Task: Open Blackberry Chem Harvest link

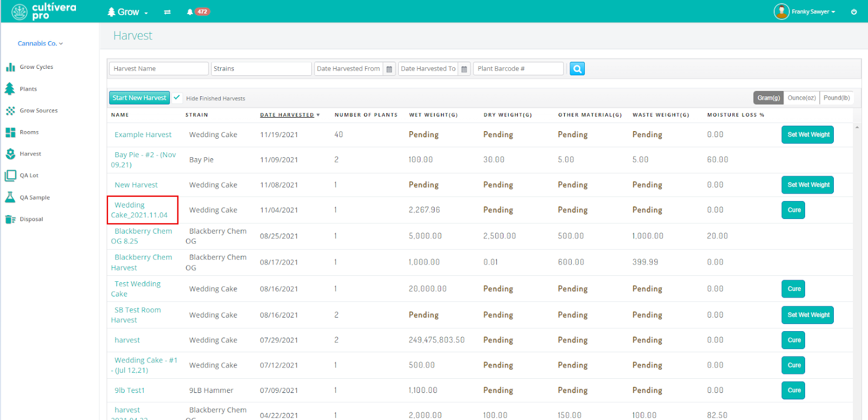Action: pos(142,262)
